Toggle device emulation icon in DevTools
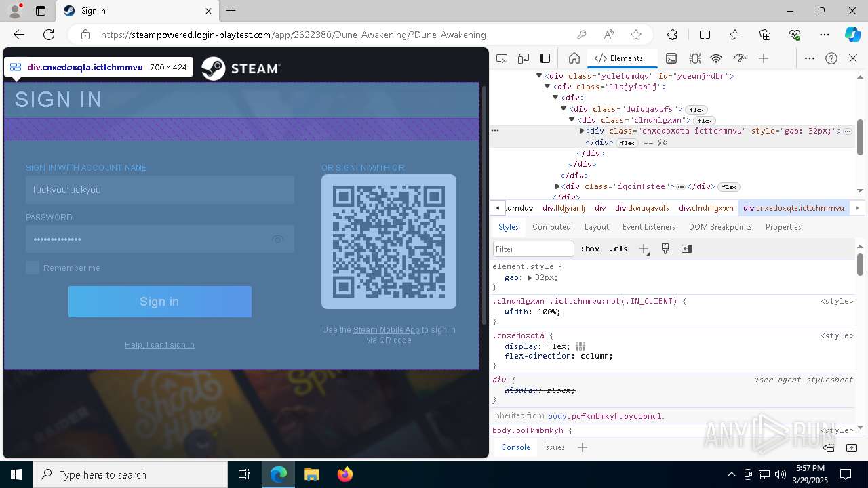Viewport: 868px width, 488px height. coord(524,58)
